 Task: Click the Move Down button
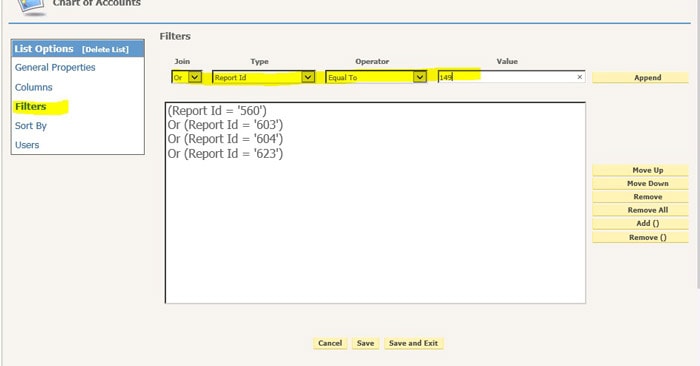tap(640, 183)
